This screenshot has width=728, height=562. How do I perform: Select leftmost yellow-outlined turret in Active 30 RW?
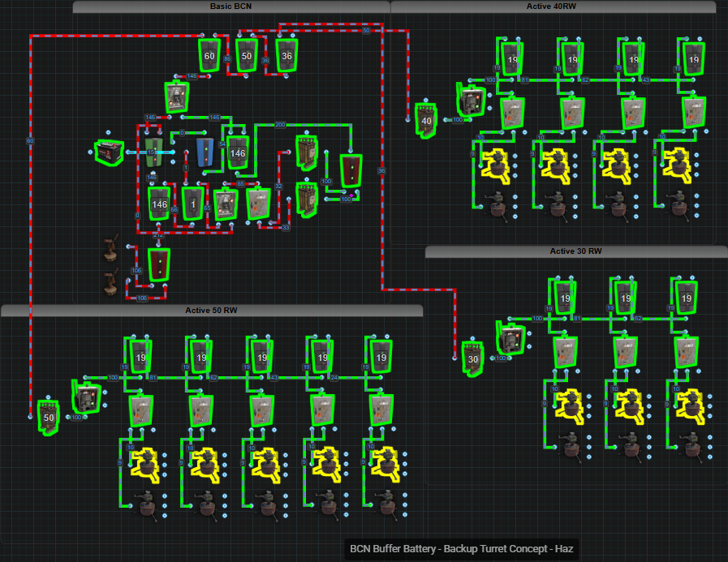click(569, 406)
